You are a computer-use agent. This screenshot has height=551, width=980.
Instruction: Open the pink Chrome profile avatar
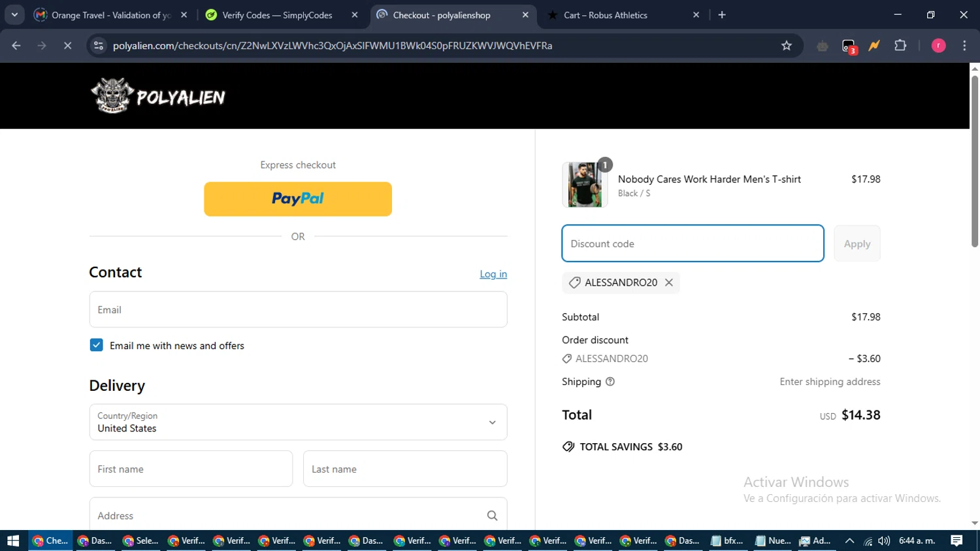(x=938, y=46)
